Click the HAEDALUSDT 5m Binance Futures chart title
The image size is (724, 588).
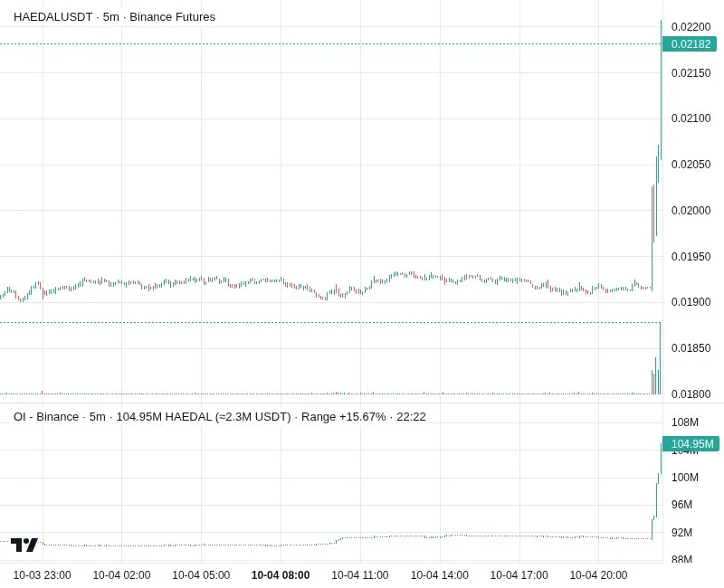115,17
